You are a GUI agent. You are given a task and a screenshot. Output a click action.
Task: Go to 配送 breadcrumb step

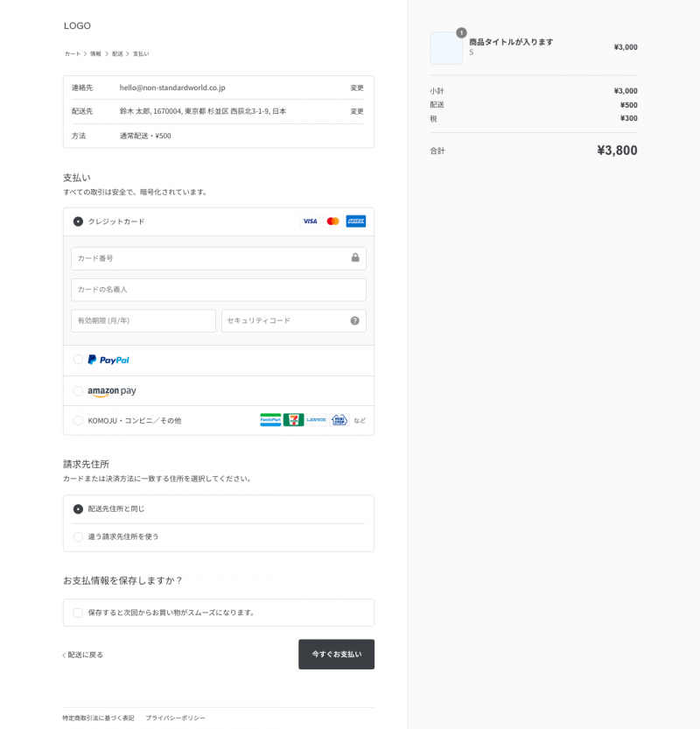coord(117,54)
